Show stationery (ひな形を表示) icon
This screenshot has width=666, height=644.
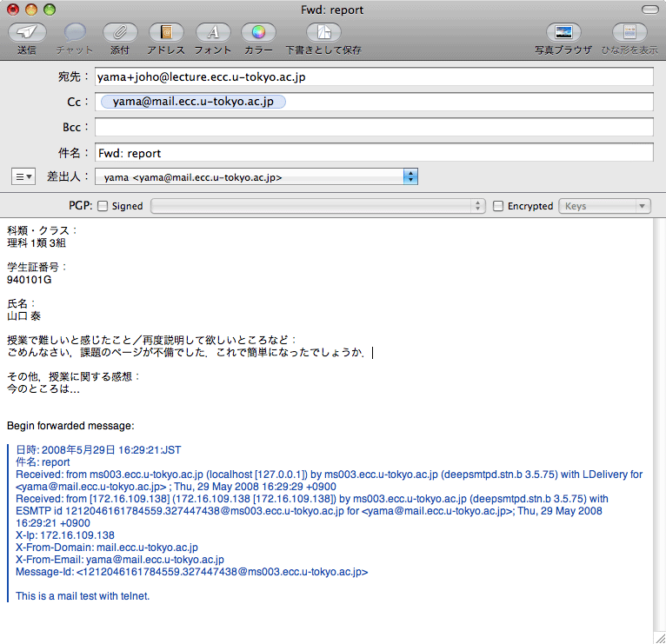629,33
